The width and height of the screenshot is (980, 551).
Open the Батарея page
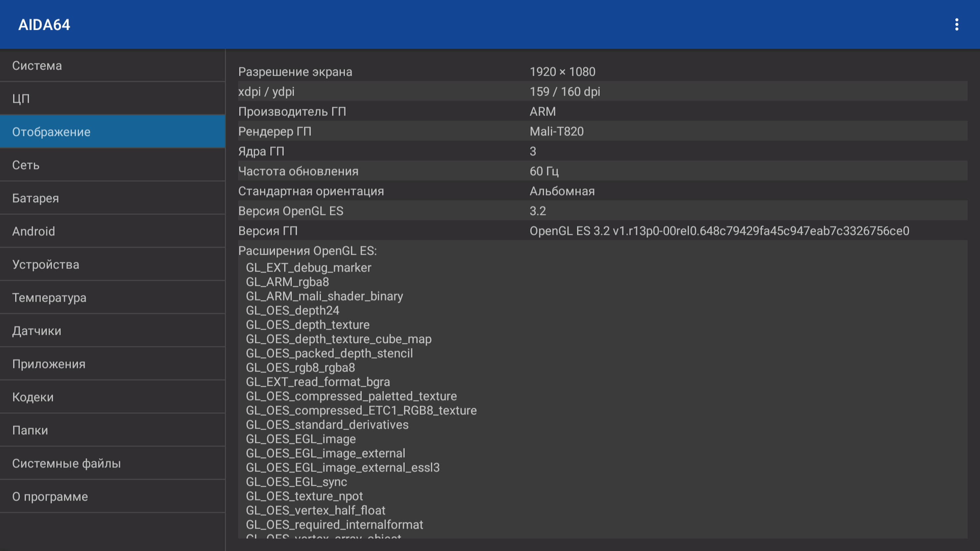pos(113,198)
